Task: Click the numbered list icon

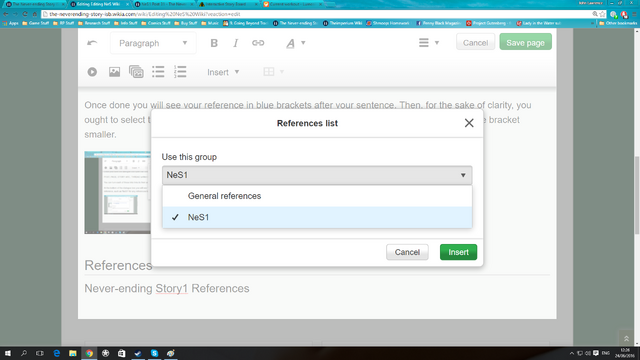Action: (180, 72)
